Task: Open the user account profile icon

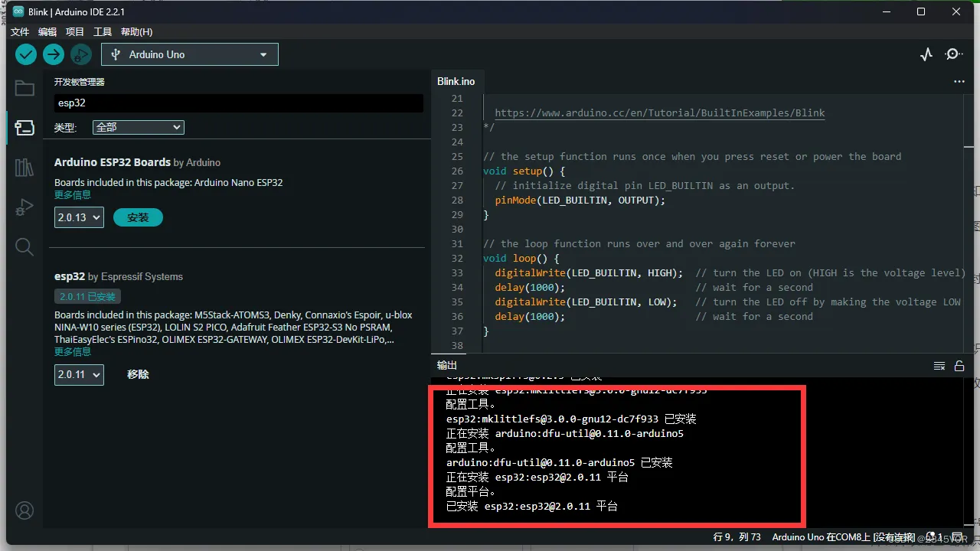Action: [x=24, y=510]
